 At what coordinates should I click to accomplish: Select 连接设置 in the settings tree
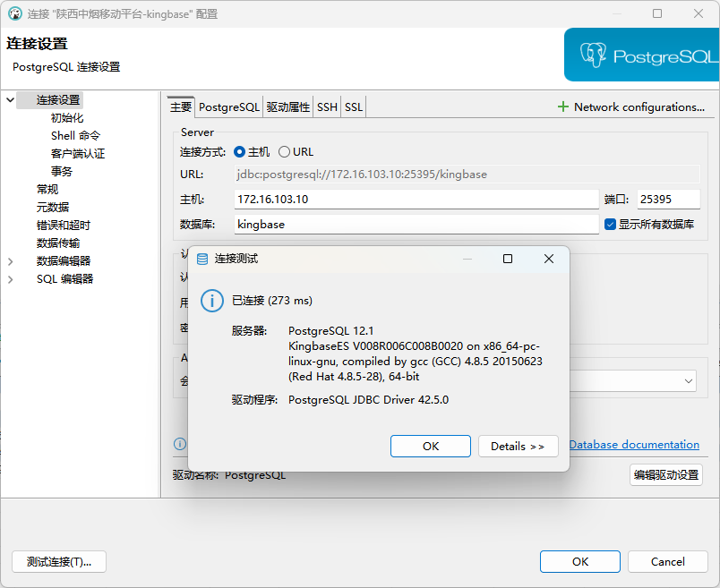click(58, 99)
